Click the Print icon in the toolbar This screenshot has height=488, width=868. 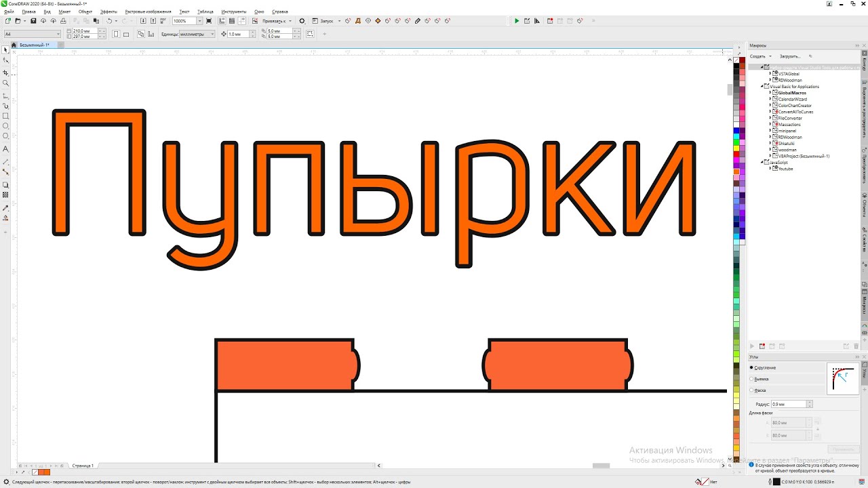[x=63, y=21]
